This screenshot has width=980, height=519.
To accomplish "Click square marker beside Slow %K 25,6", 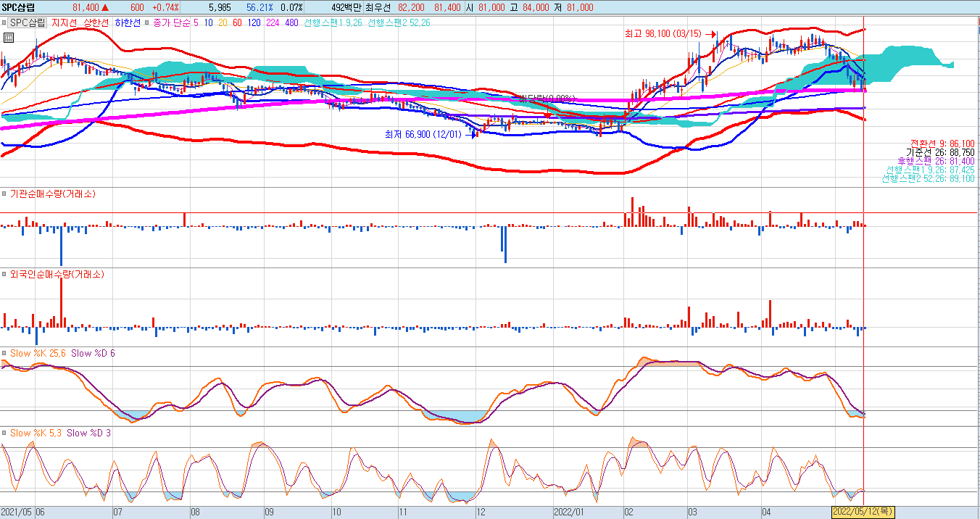I will tap(4, 353).
